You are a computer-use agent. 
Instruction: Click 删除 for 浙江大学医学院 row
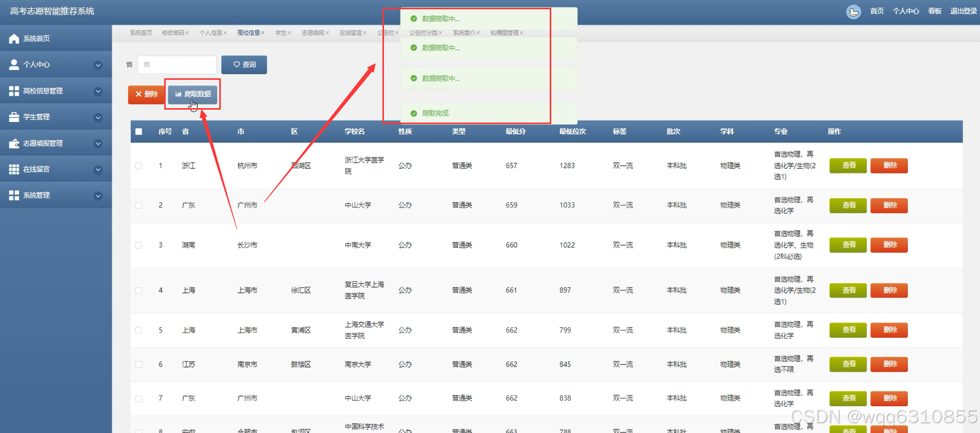tap(889, 166)
